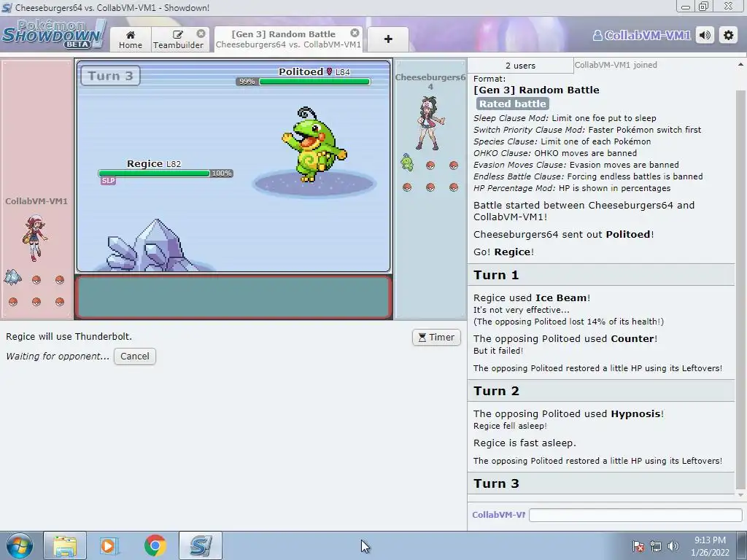Close the Teambuilder tab with its X
Image resolution: width=747 pixels, height=560 pixels.
(201, 34)
